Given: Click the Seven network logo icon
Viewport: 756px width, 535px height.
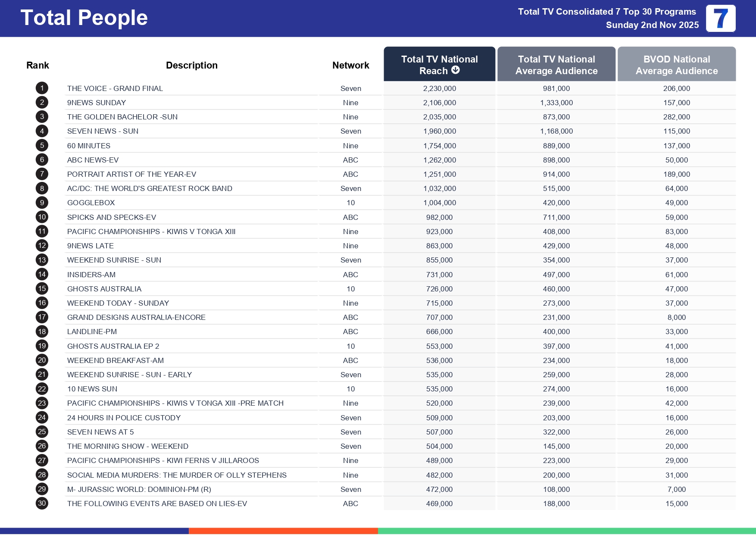Looking at the screenshot, I should click(x=720, y=19).
